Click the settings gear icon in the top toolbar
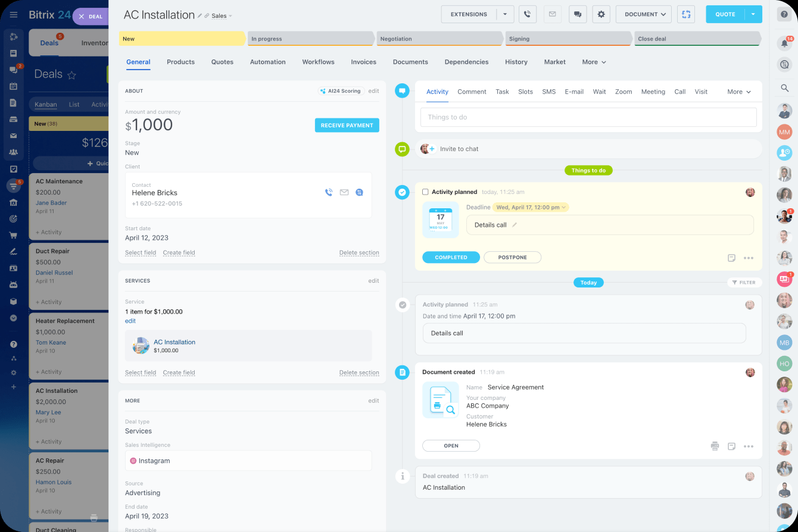This screenshot has width=798, height=532. click(601, 14)
